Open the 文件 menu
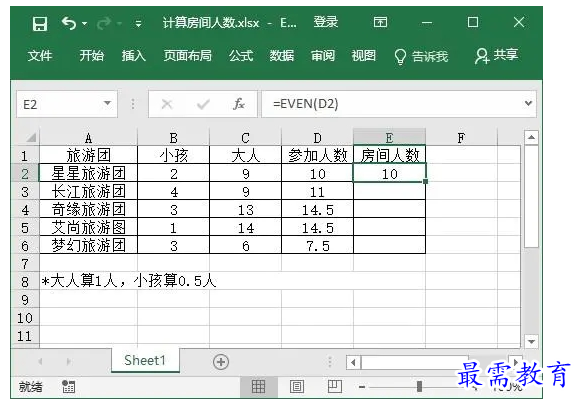The width and height of the screenshot is (579, 406). point(40,56)
